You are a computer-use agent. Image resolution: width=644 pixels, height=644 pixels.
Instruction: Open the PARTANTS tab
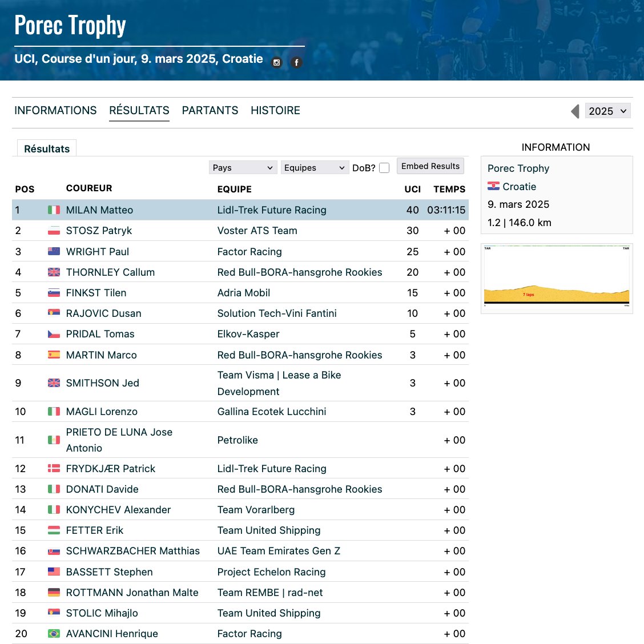click(210, 111)
